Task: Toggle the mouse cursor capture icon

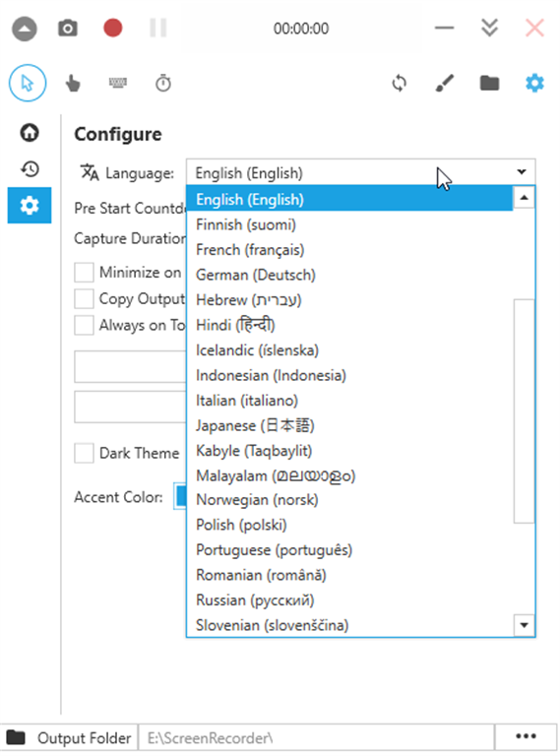Action: (x=28, y=83)
